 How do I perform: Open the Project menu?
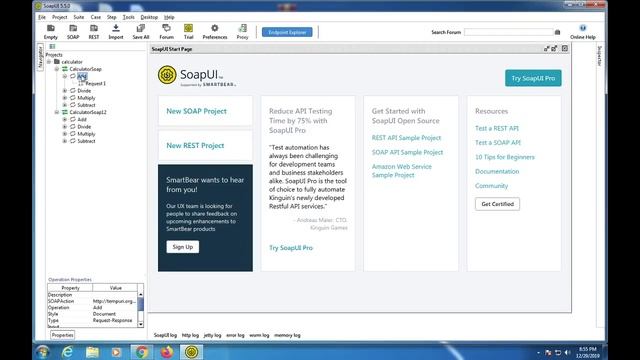click(60, 17)
